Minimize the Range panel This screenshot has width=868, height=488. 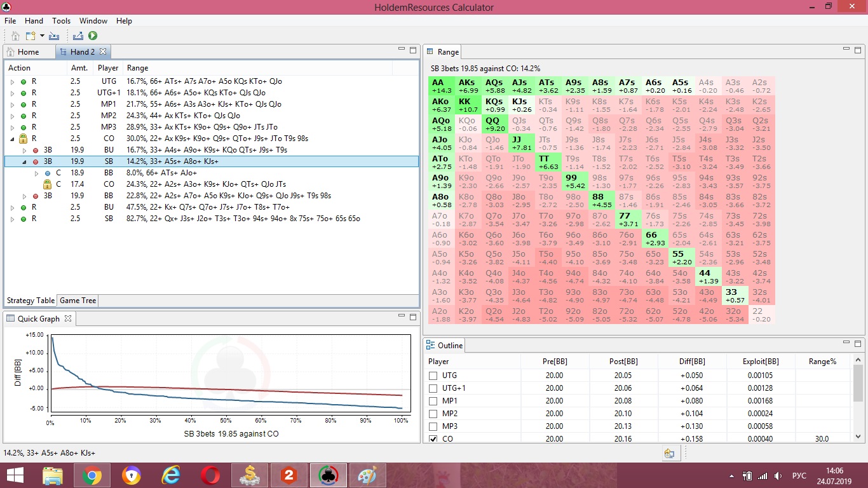(846, 50)
